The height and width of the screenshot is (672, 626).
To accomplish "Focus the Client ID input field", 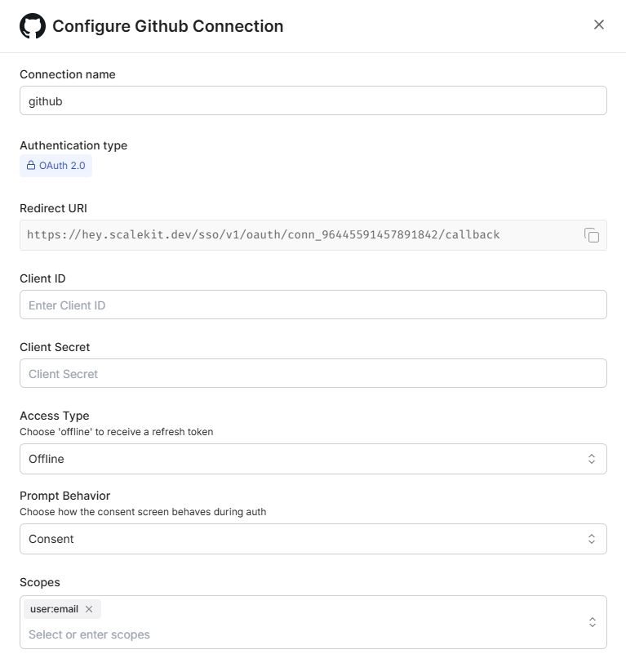I will [313, 305].
